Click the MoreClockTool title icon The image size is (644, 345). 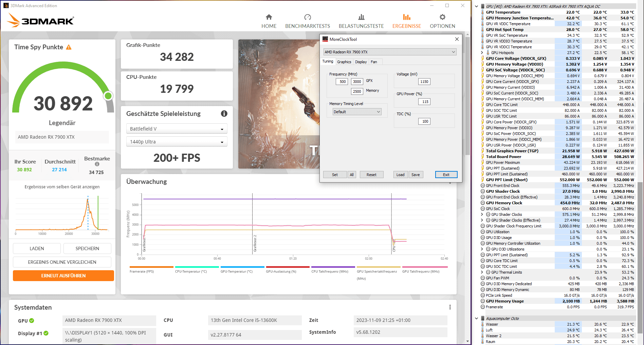pyautogui.click(x=325, y=39)
